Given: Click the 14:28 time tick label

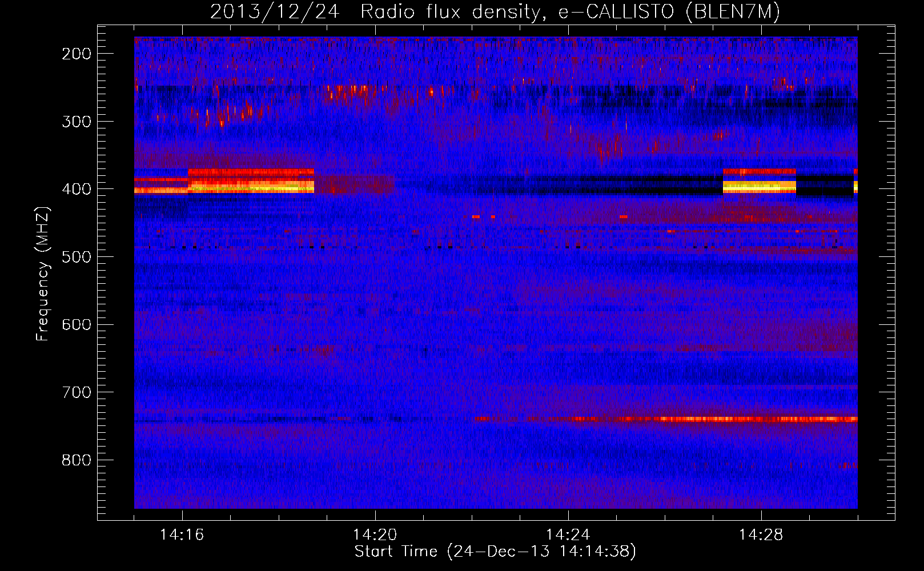Looking at the screenshot, I should point(761,535).
